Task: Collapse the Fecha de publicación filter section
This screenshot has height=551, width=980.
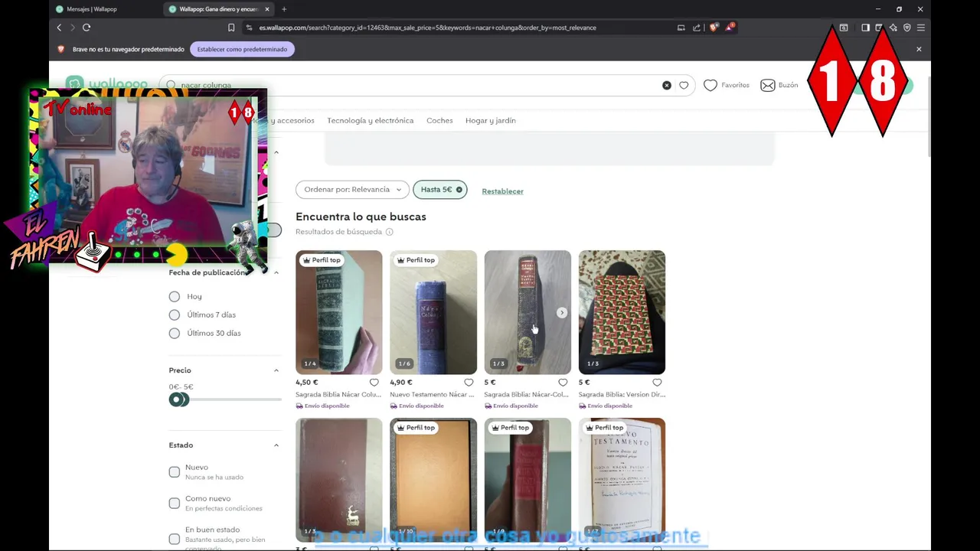Action: click(276, 272)
